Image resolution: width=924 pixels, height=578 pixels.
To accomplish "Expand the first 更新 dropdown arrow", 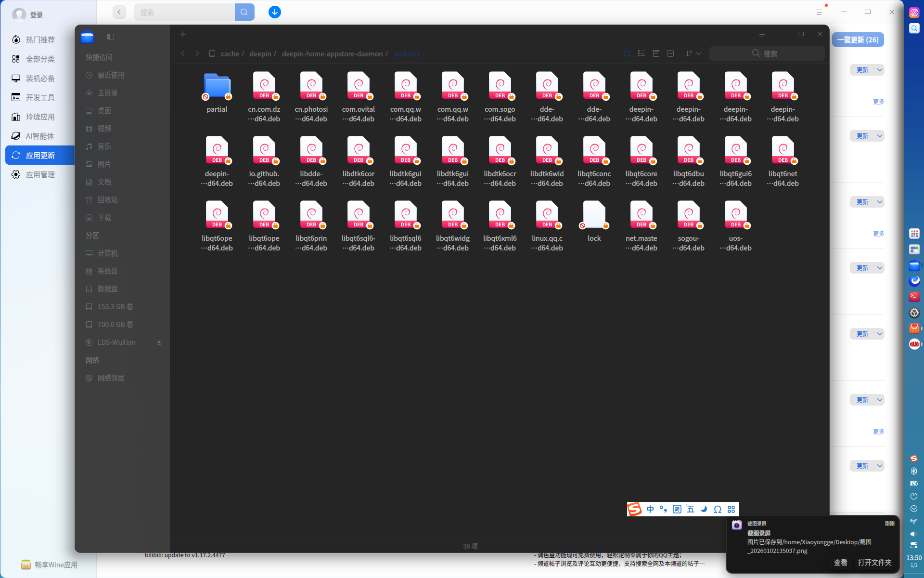I will coord(879,70).
